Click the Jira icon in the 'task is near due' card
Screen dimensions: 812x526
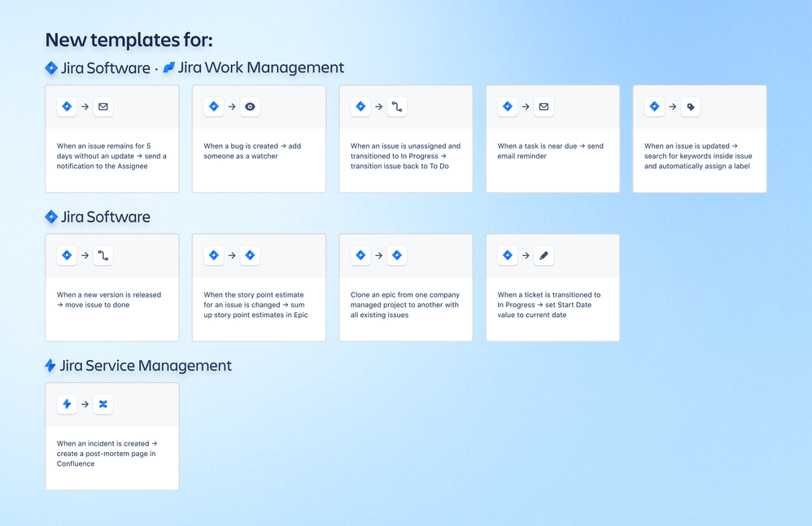click(x=508, y=107)
